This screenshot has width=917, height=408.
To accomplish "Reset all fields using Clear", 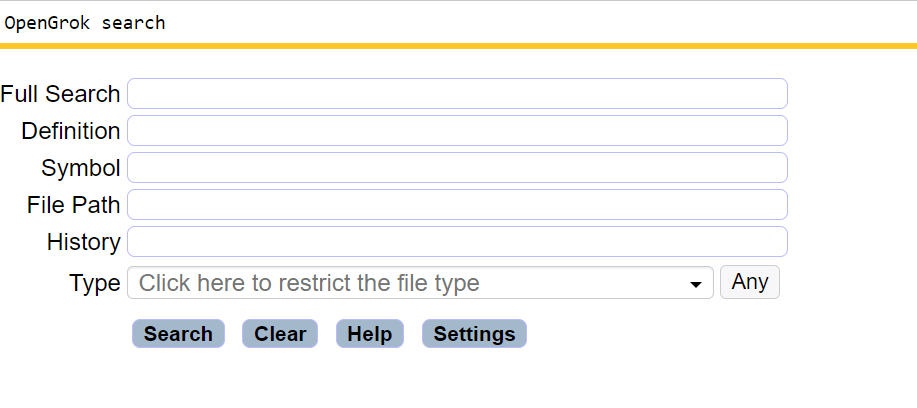I will pyautogui.click(x=280, y=334).
